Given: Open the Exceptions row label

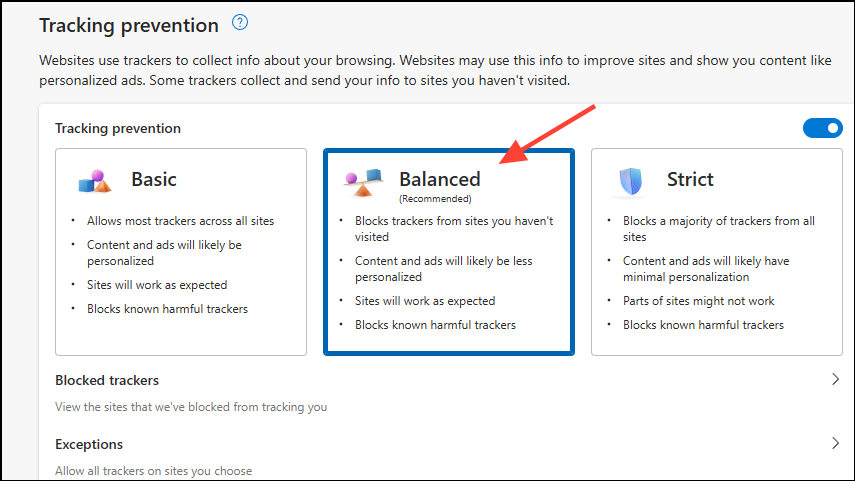Looking at the screenshot, I should [x=89, y=444].
